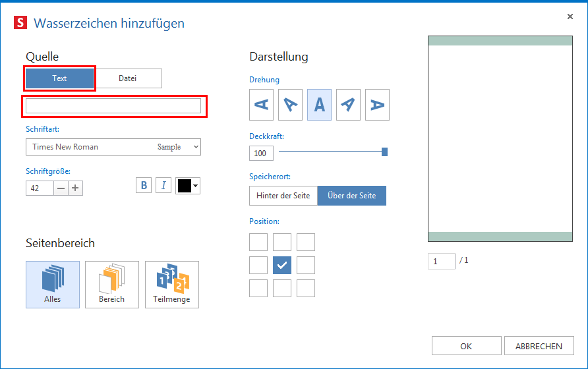Select the 90° counterclockwise rotation icon
Screen dimensions: 588x369
261,105
